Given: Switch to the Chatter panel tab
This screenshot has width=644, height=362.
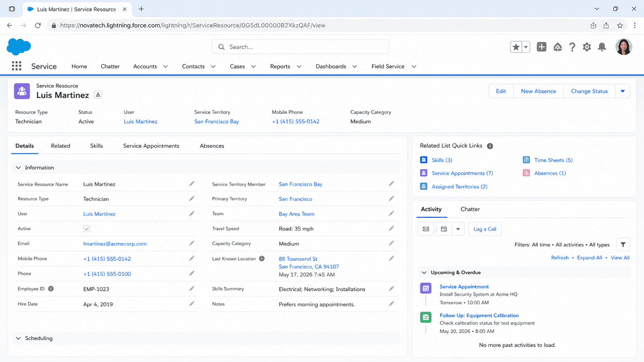Looking at the screenshot, I should (470, 209).
